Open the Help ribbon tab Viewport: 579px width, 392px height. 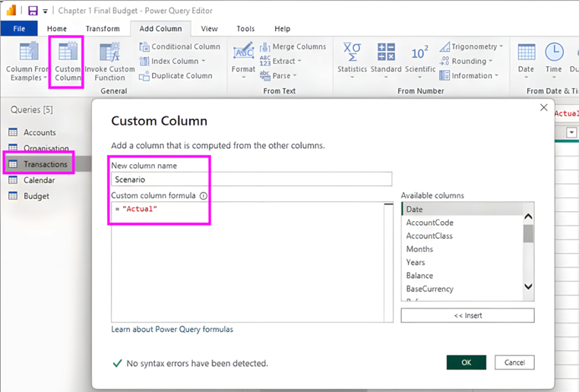(282, 28)
